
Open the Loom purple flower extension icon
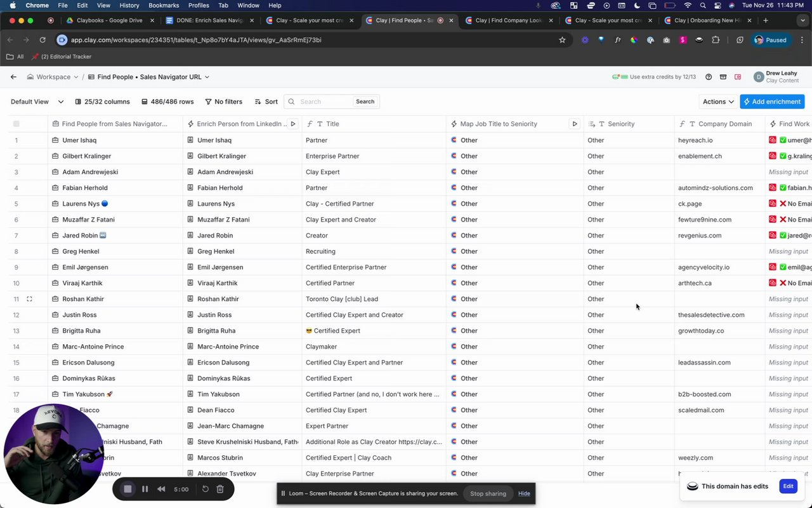click(x=584, y=40)
